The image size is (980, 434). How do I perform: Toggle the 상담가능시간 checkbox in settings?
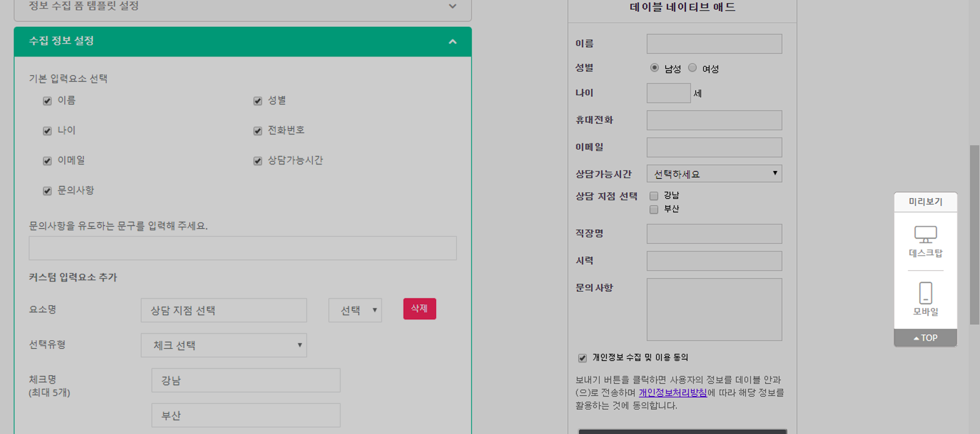click(x=258, y=161)
